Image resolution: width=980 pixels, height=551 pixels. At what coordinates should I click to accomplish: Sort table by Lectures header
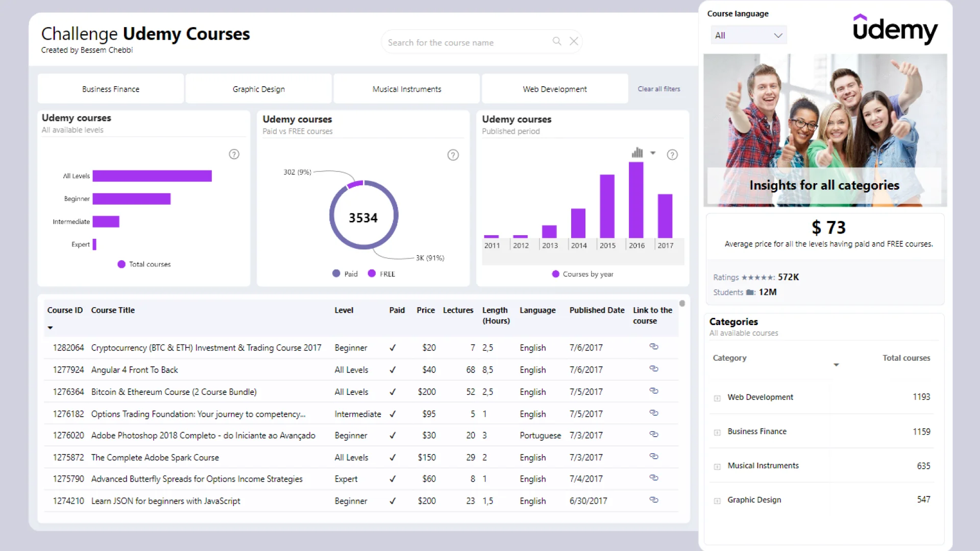pyautogui.click(x=458, y=310)
